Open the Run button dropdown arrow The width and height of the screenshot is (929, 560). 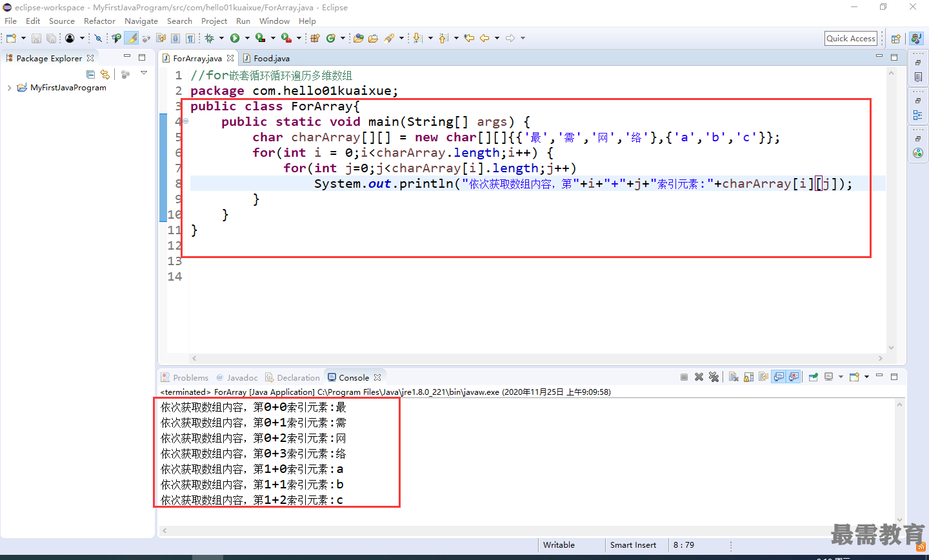click(247, 38)
